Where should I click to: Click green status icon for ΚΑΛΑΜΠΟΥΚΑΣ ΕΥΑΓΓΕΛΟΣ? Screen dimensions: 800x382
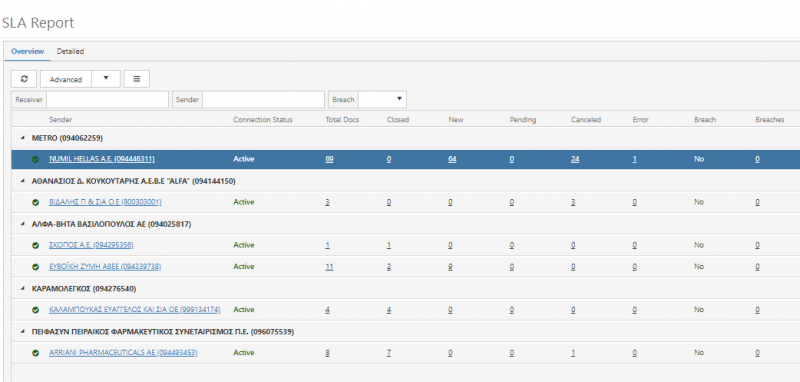[x=36, y=310]
